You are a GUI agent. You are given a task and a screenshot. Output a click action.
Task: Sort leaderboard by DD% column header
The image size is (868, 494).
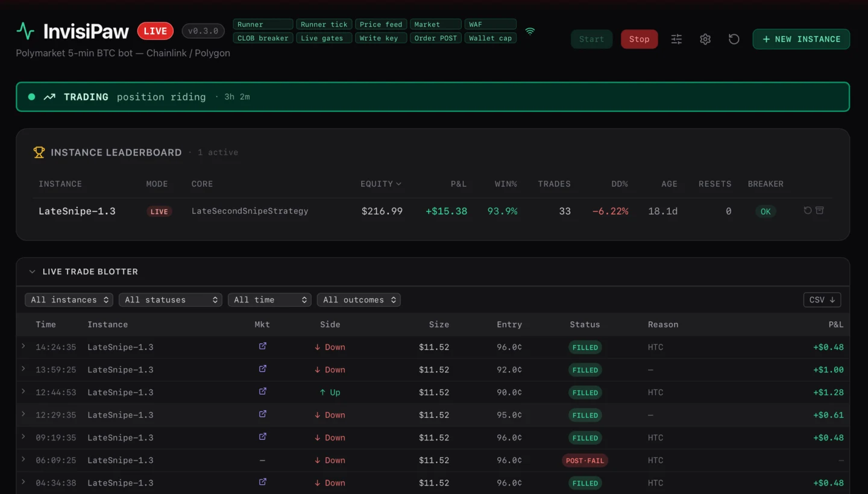(619, 184)
